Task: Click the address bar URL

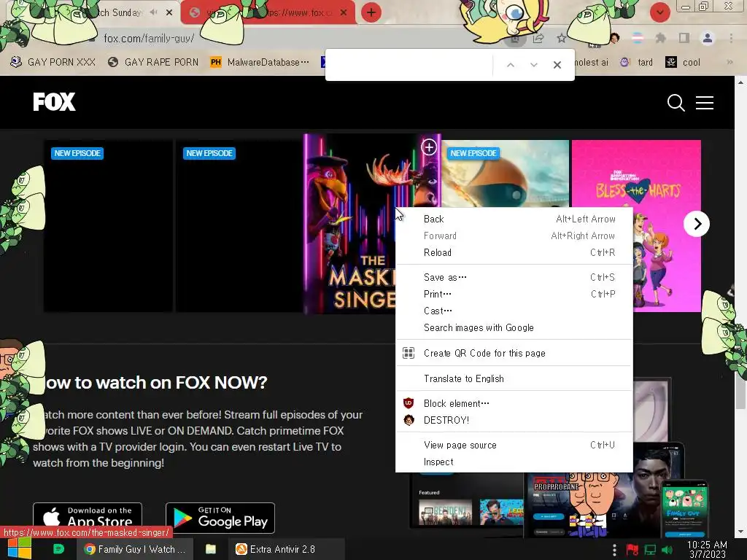Action: (x=149, y=39)
